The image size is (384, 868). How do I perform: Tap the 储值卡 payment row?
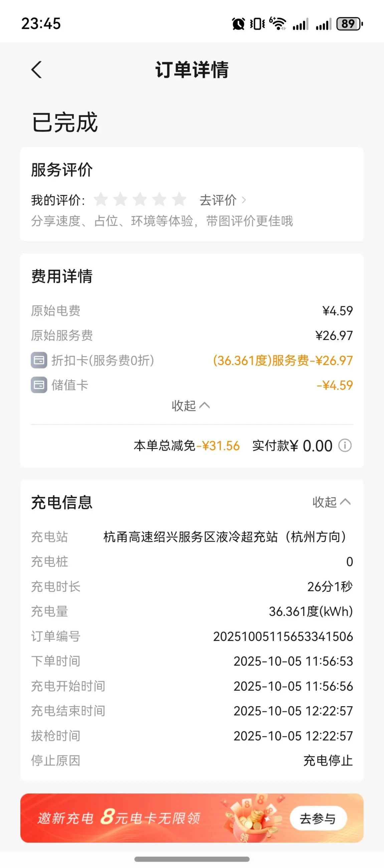click(x=70, y=385)
